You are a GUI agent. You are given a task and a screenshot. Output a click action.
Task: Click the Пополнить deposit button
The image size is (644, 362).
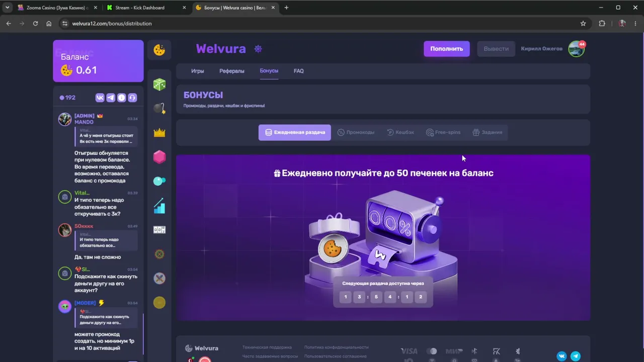(447, 49)
